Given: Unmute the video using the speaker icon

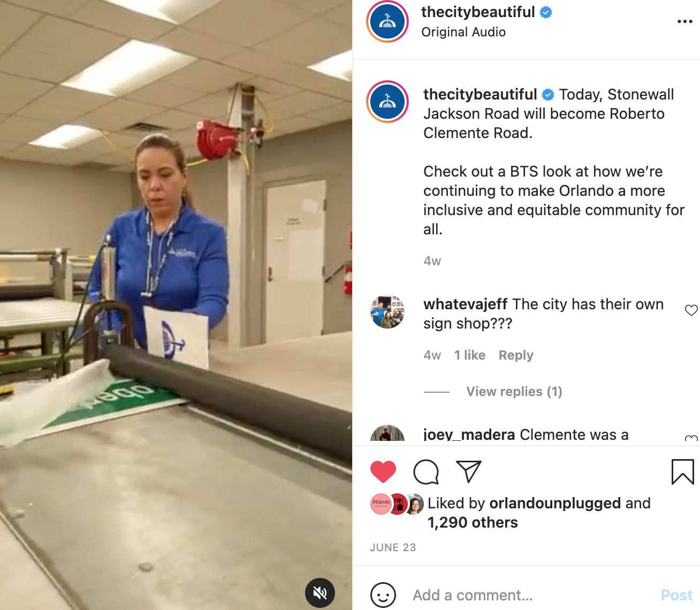Looking at the screenshot, I should [320, 593].
